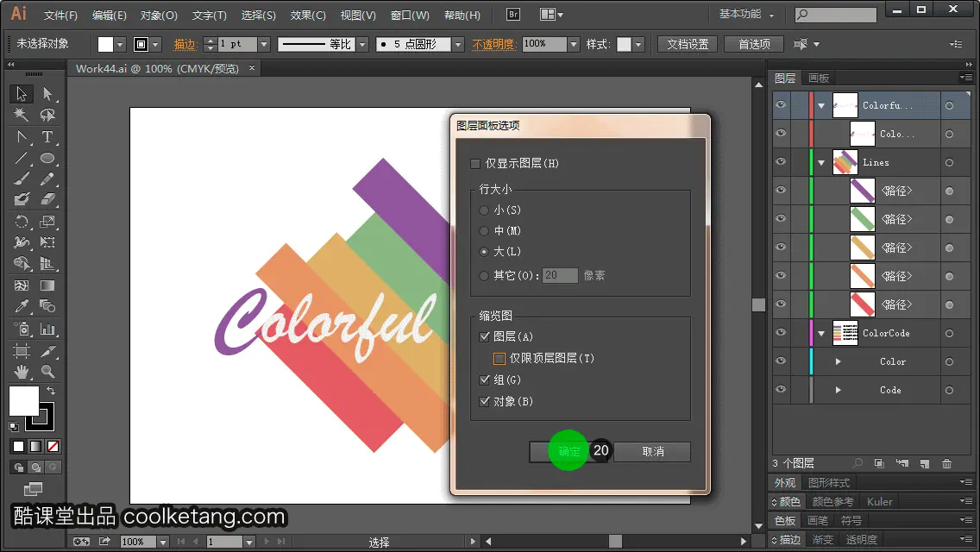Select the Paintbrush tool
This screenshot has height=552, width=980.
coord(22,179)
